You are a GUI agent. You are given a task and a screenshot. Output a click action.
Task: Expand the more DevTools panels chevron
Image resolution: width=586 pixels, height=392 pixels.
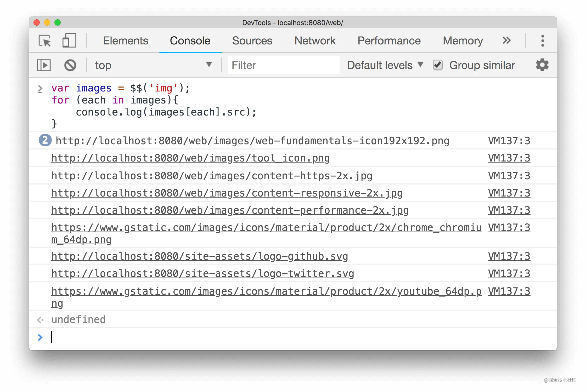(507, 40)
